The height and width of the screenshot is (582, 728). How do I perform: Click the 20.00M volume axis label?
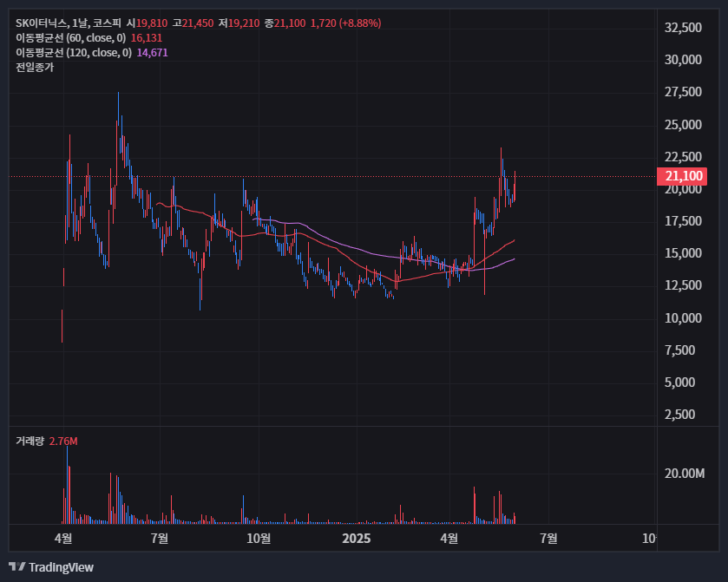coord(685,474)
